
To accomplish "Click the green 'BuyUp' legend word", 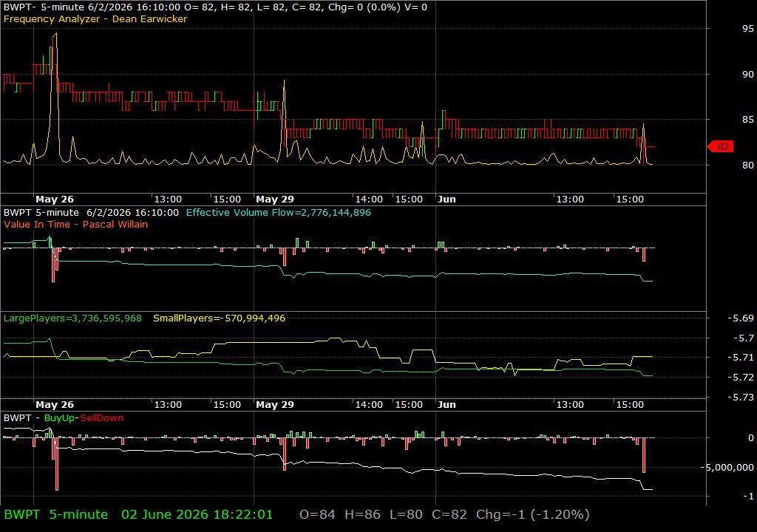I will point(59,418).
